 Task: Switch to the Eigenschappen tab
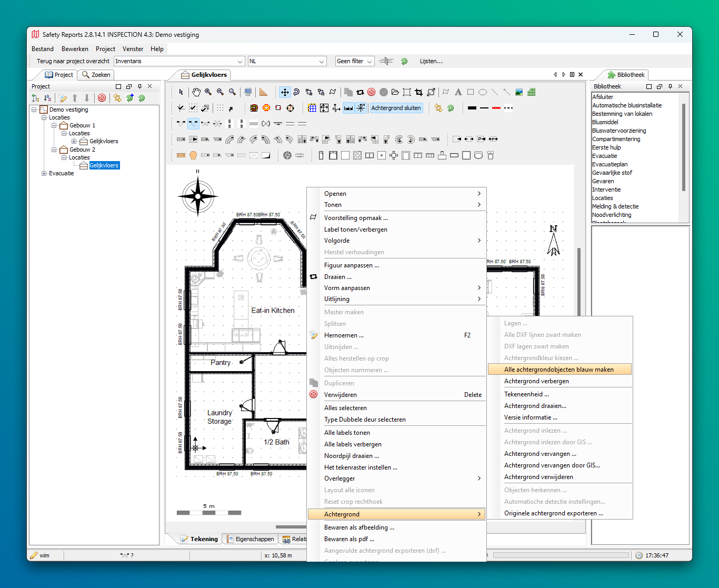pyautogui.click(x=250, y=539)
